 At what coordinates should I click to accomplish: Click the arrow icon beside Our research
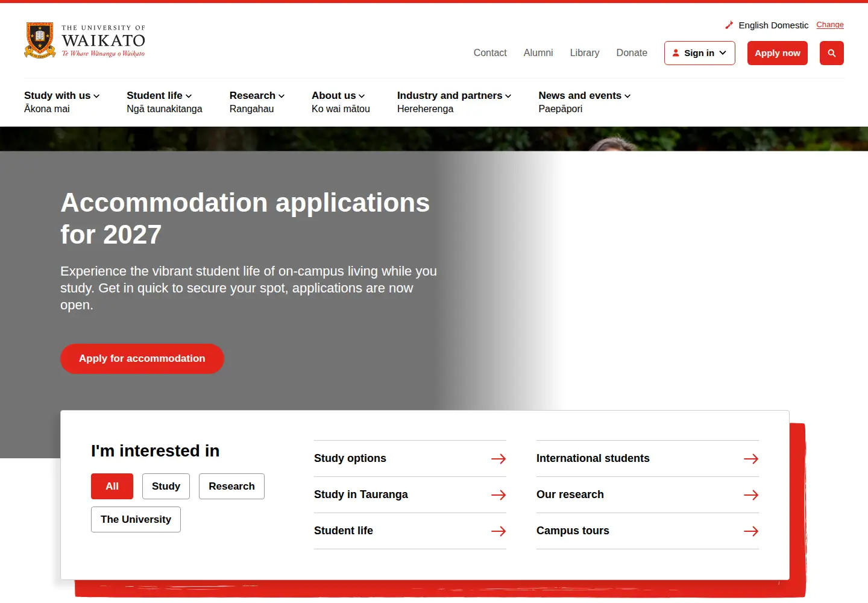pos(751,495)
